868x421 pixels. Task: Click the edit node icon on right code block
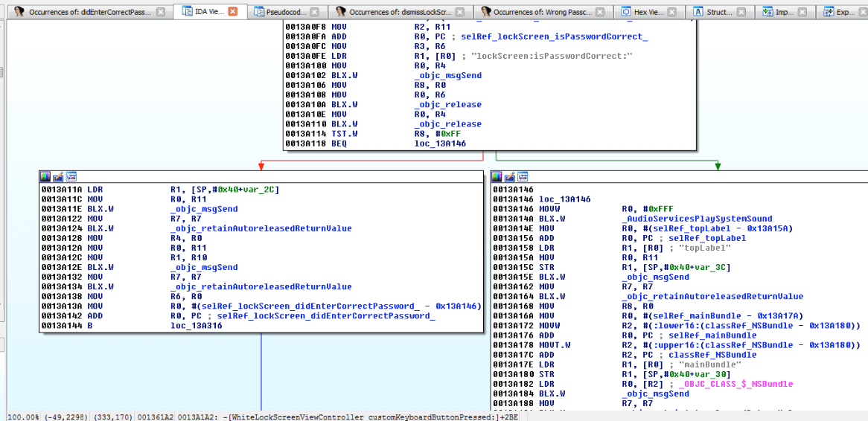(x=510, y=176)
